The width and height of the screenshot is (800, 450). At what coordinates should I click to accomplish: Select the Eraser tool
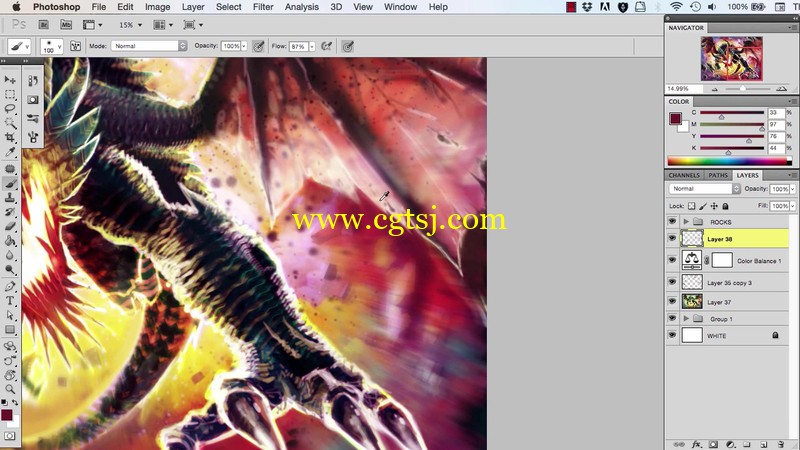pos(10,226)
